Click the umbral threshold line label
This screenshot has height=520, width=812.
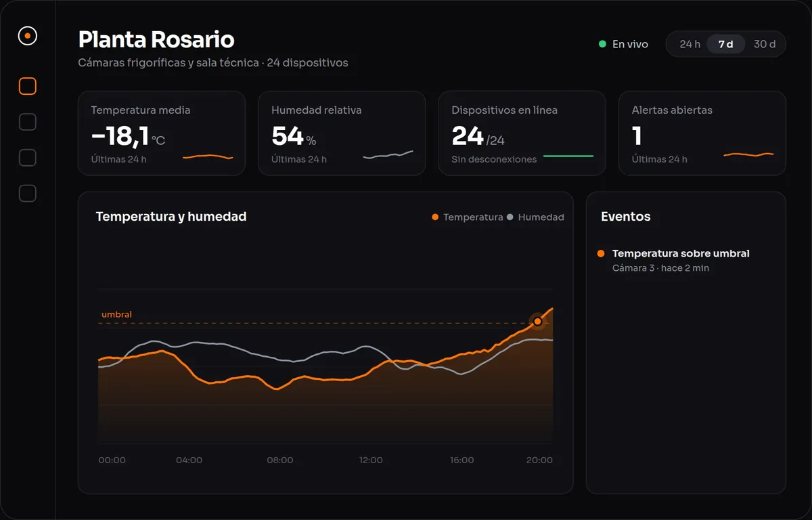point(116,315)
